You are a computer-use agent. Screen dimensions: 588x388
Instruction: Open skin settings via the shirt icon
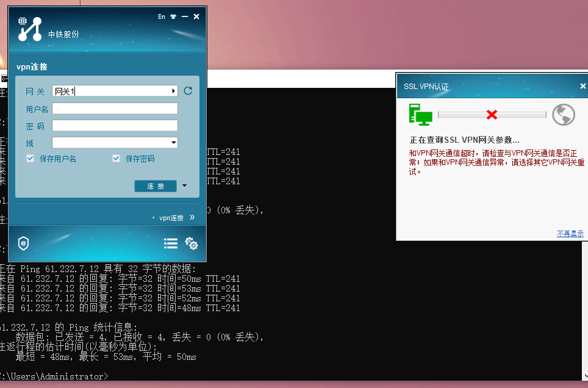[x=173, y=16]
